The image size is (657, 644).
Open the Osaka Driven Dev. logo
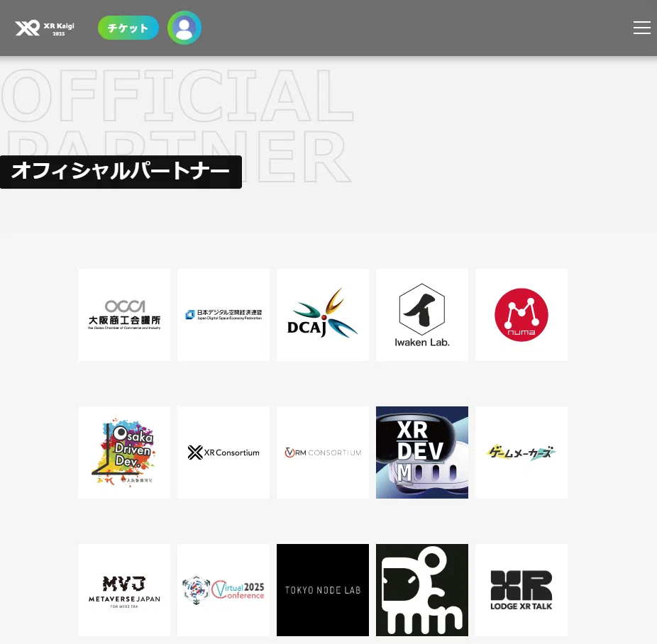(x=124, y=453)
